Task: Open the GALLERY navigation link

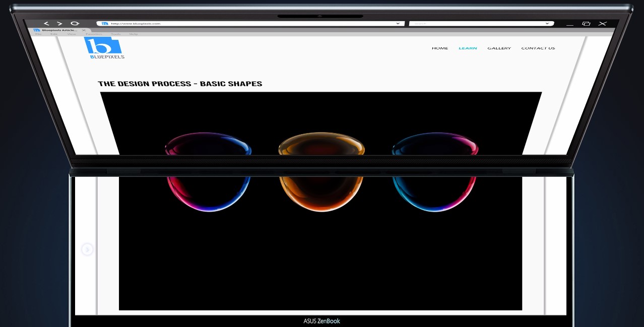Action: (499, 48)
